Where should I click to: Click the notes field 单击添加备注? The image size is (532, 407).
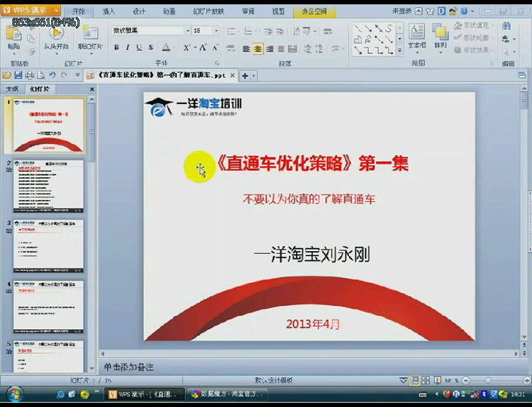point(128,367)
